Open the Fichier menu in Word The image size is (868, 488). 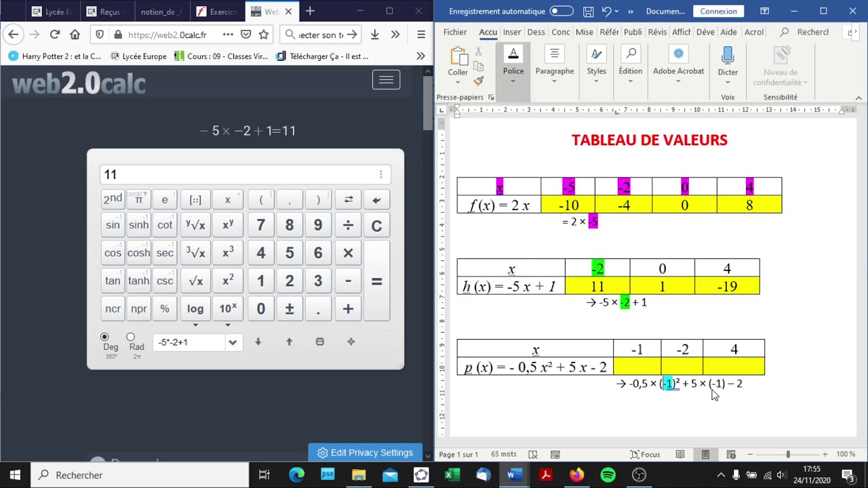[x=455, y=32]
